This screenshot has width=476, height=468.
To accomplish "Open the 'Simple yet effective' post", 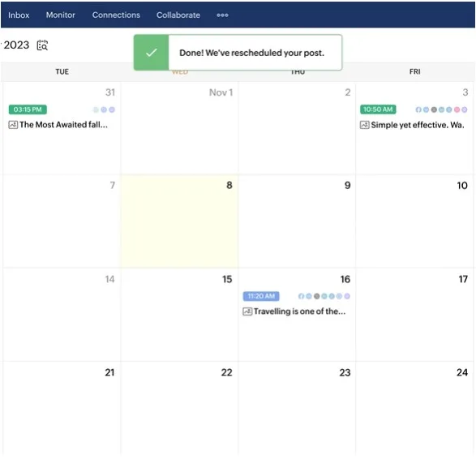I will [x=418, y=125].
